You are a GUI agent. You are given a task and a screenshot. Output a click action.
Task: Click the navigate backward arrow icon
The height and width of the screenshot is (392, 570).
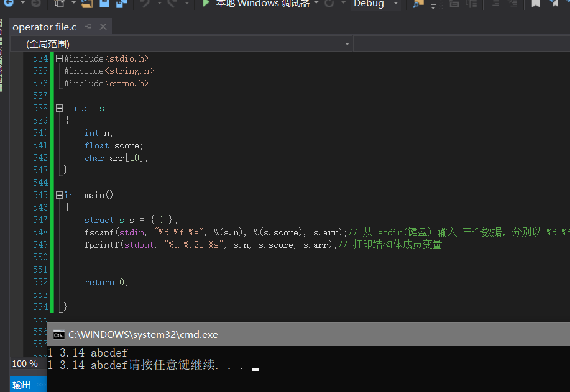click(x=8, y=3)
